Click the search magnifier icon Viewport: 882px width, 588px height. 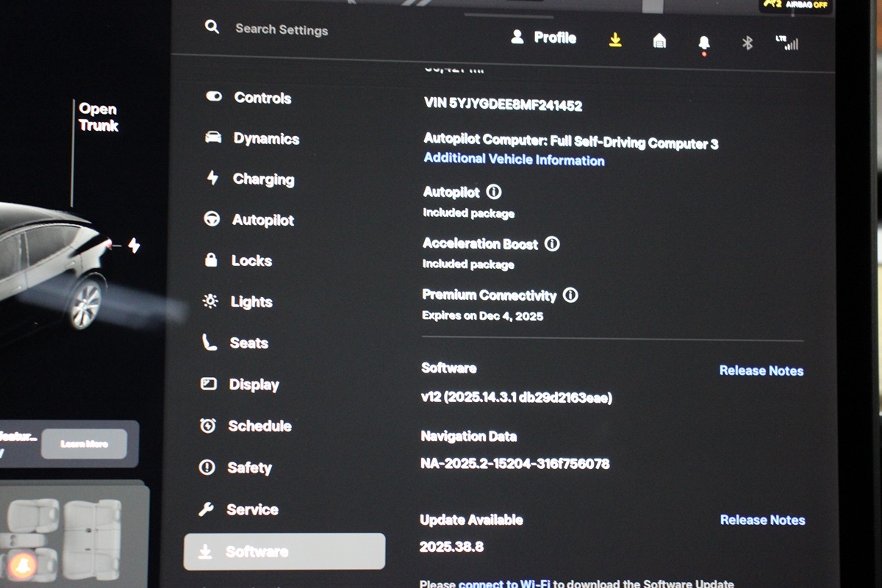[x=212, y=27]
